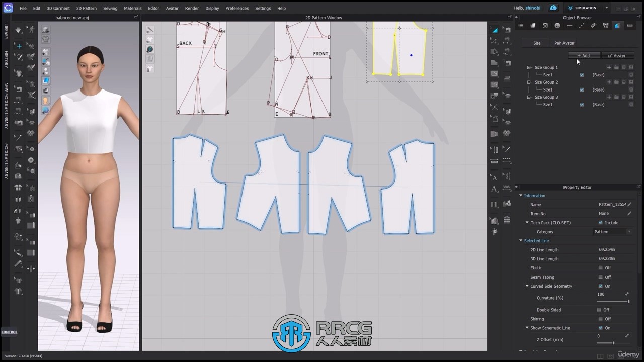Uncheck Size1 under Size Group 2
Viewport: 644px width, 362px height.
(582, 89)
